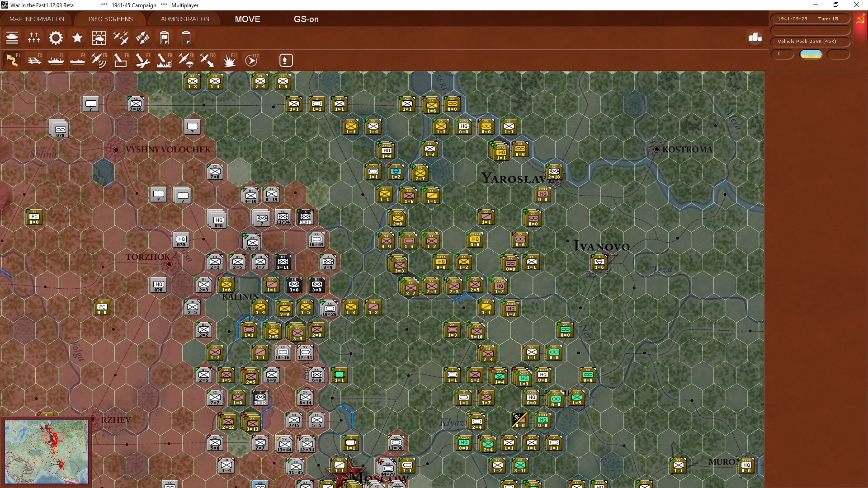868x488 pixels.
Task: Click the F12 end turn arrow
Action: pos(251,60)
